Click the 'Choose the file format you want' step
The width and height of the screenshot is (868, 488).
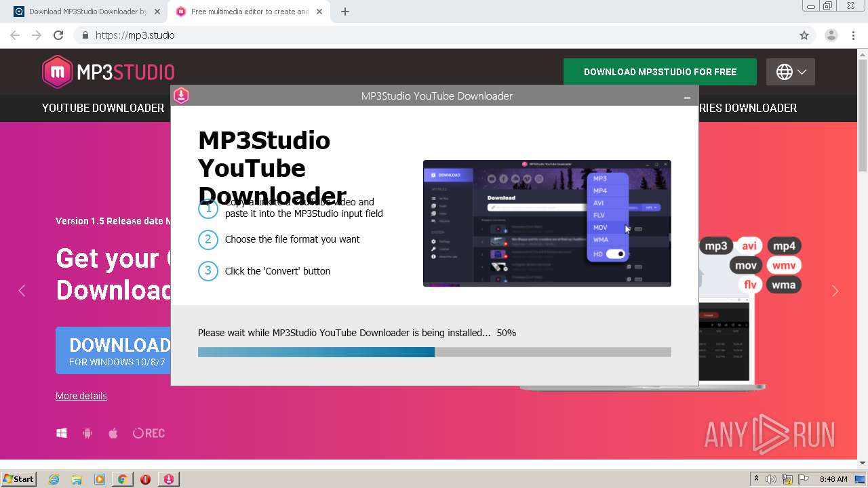(x=292, y=239)
